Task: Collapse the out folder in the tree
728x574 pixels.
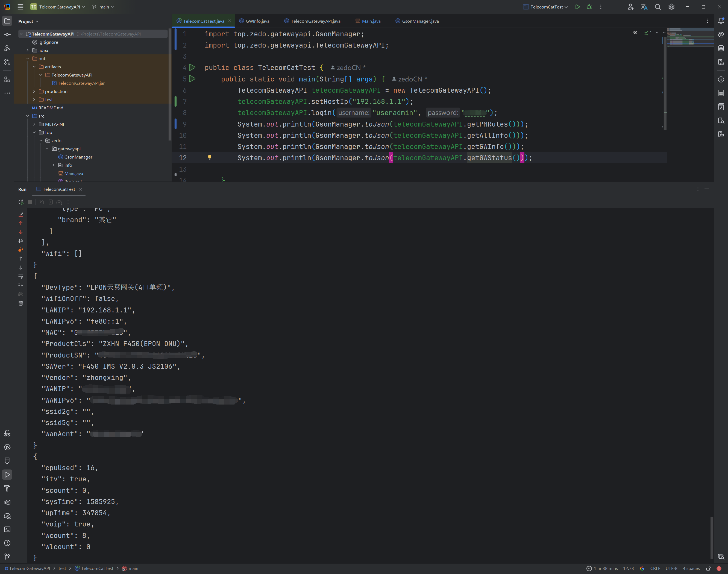Action: pyautogui.click(x=28, y=58)
